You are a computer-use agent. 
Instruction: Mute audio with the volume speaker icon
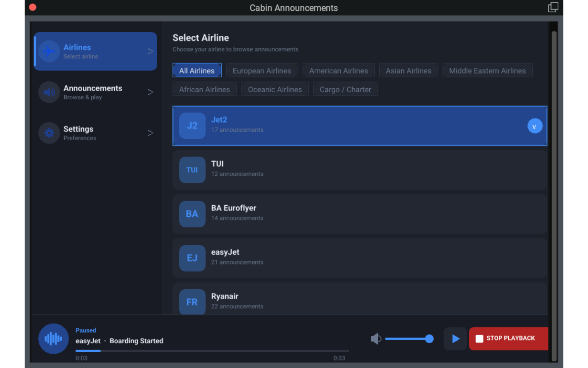376,339
